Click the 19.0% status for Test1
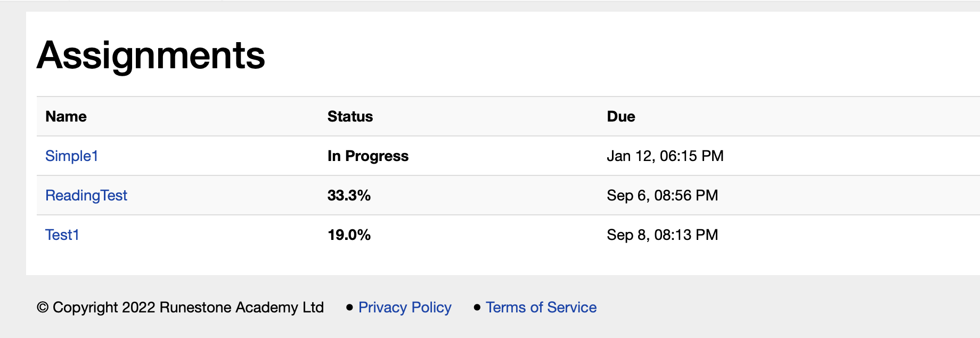Viewport: 980px width, 338px height. [x=349, y=235]
